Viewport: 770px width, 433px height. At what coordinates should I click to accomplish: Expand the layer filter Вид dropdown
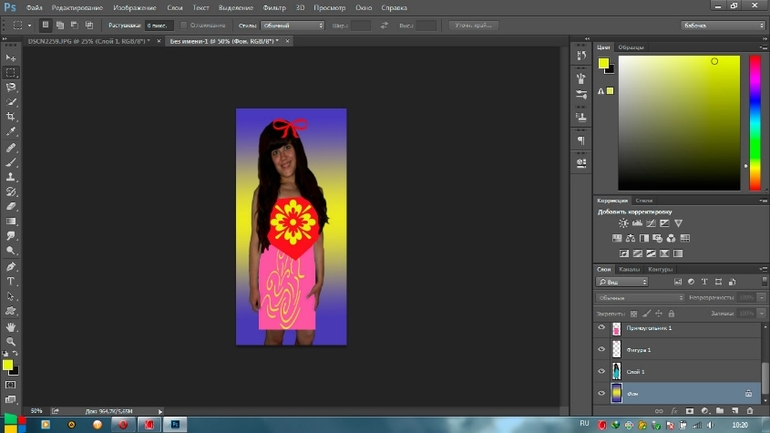pyautogui.click(x=623, y=282)
